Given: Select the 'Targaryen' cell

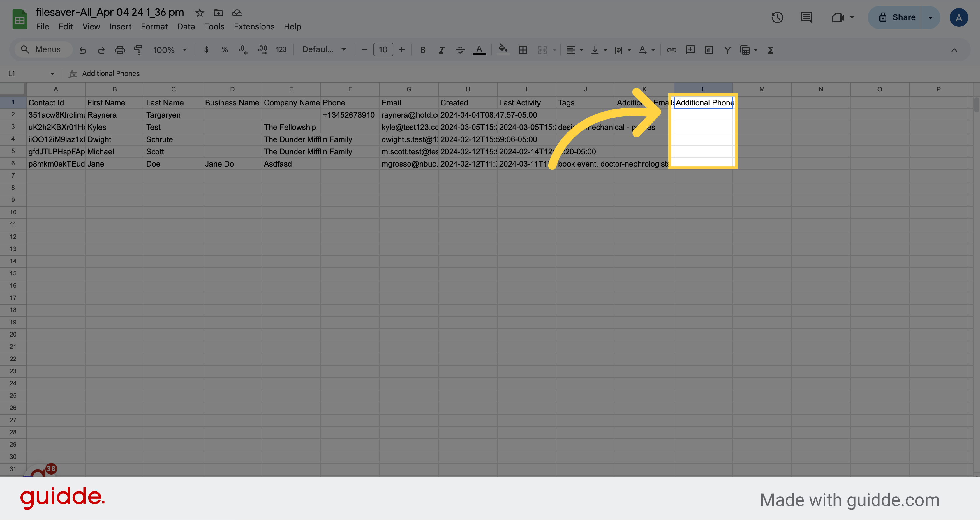Looking at the screenshot, I should [x=173, y=115].
